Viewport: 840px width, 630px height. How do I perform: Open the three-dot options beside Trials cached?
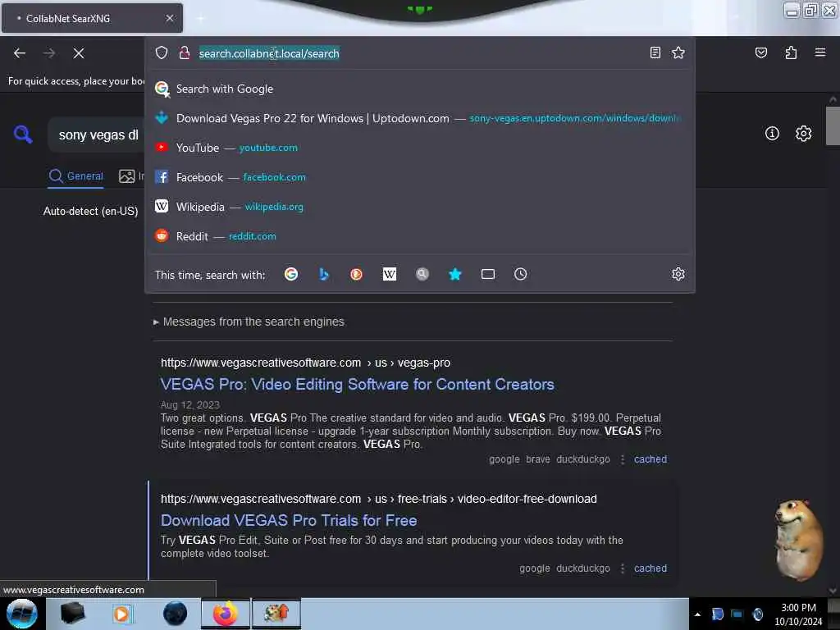pos(622,568)
